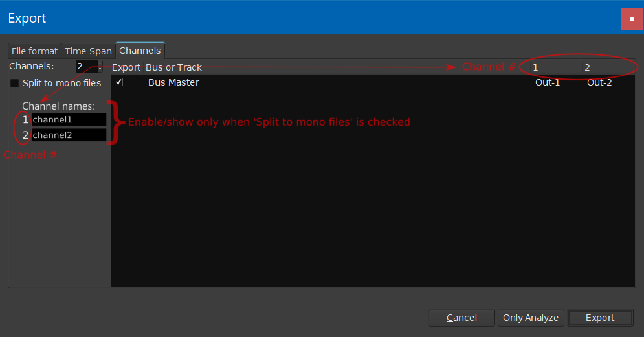Close the Export dialog window
Image resolution: width=644 pixels, height=337 pixels.
[632, 19]
